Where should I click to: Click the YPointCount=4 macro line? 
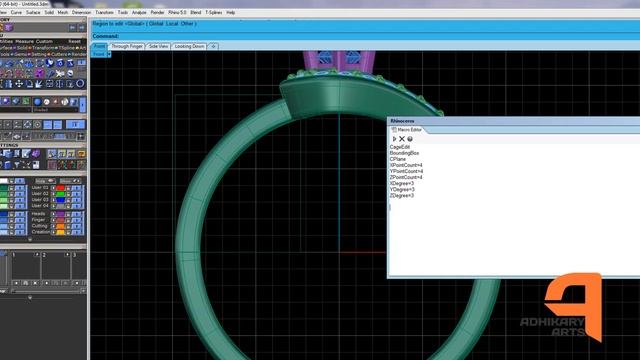tap(406, 171)
